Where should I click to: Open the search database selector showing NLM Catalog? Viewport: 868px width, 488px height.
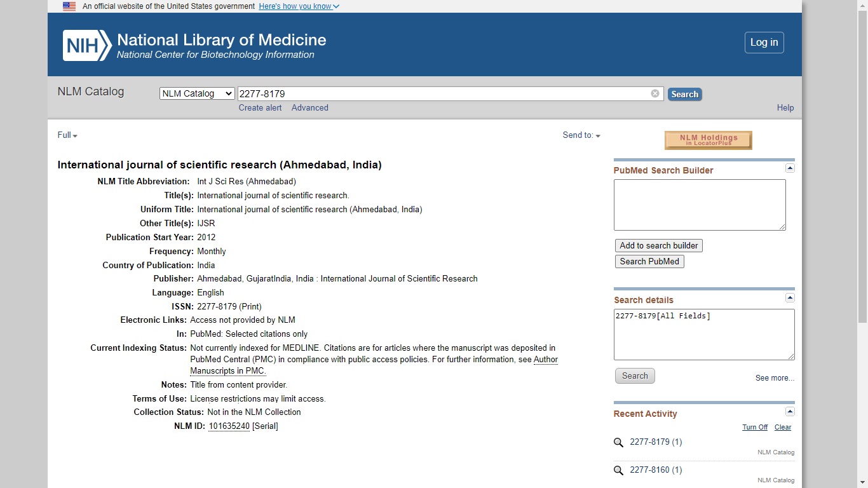pyautogui.click(x=197, y=93)
